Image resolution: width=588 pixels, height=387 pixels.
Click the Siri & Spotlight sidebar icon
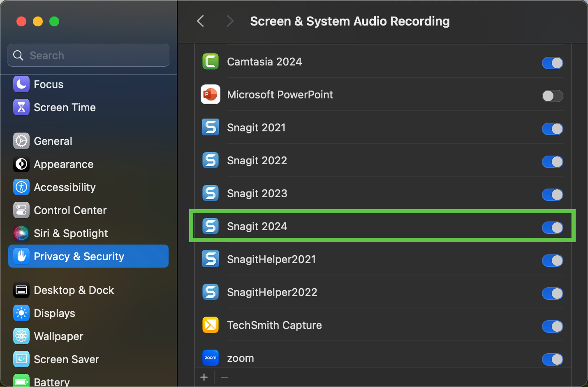click(x=21, y=233)
